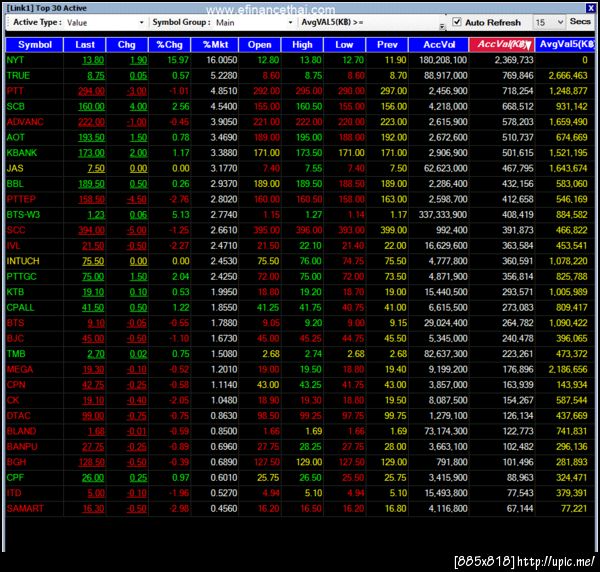Screen dimensions: 600x572
Task: Select the KBANK symbol
Action: (x=22, y=153)
